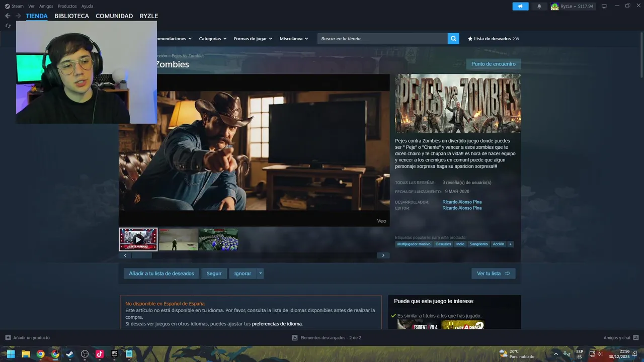This screenshot has height=362, width=644.
Task: Click Añadir un producto
Action: [28, 338]
